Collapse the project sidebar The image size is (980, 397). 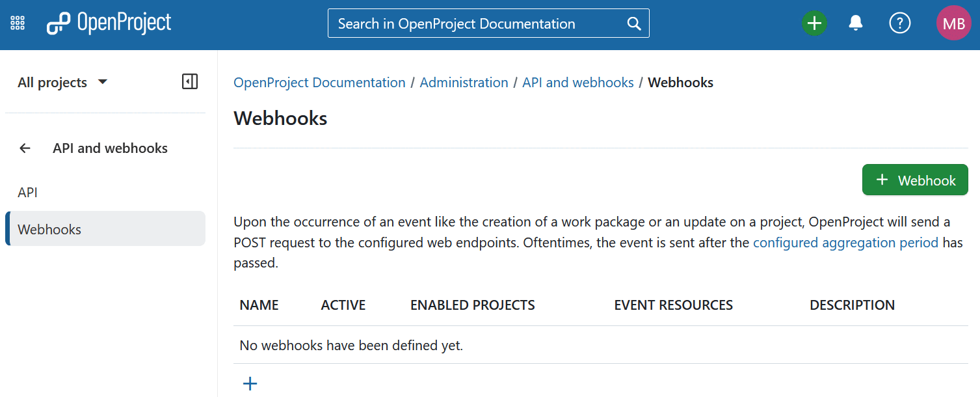click(189, 81)
